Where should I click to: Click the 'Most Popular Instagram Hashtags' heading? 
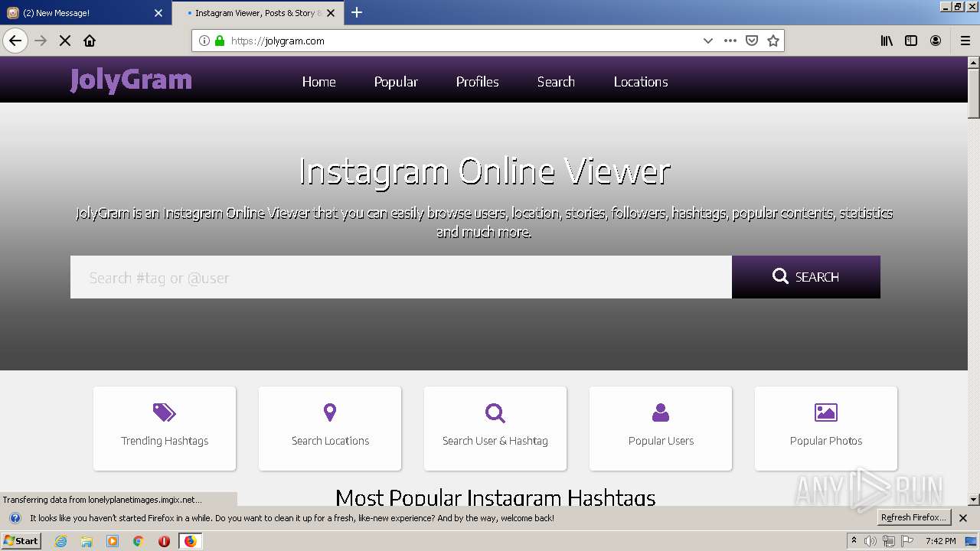pos(495,498)
